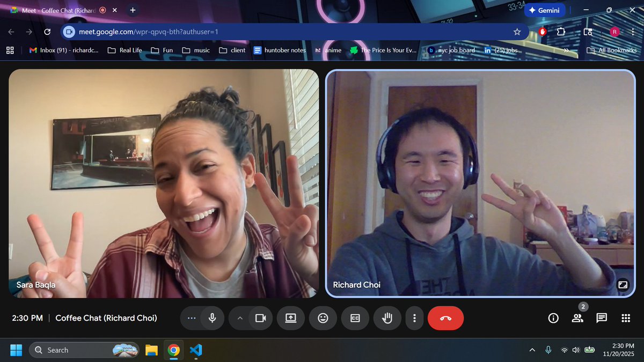Screen dimensions: 644x362
Task: Open File Explorer from the taskbar
Action: [151, 350]
